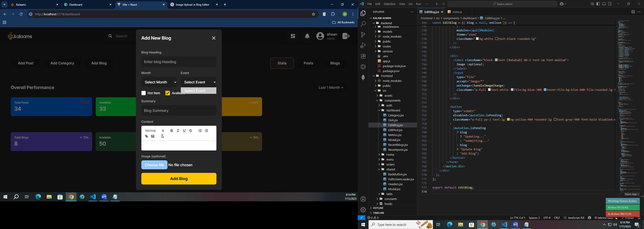Insert a link in the content editor
The height and width of the screenshot is (229, 644).
[146, 136]
